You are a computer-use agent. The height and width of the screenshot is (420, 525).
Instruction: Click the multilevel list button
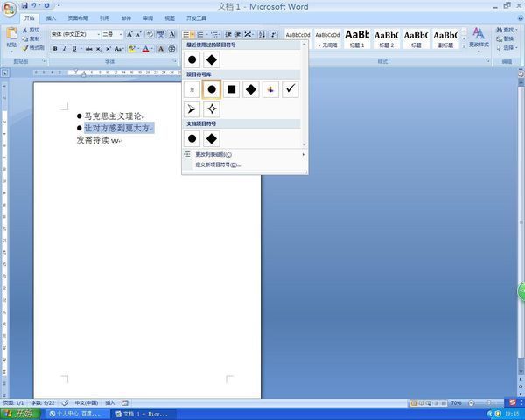click(x=214, y=34)
